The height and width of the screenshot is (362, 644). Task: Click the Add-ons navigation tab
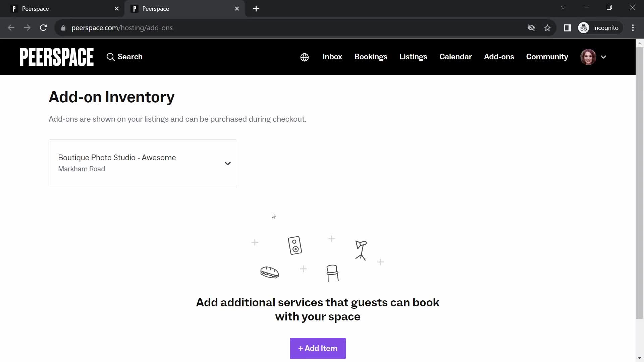499,57
